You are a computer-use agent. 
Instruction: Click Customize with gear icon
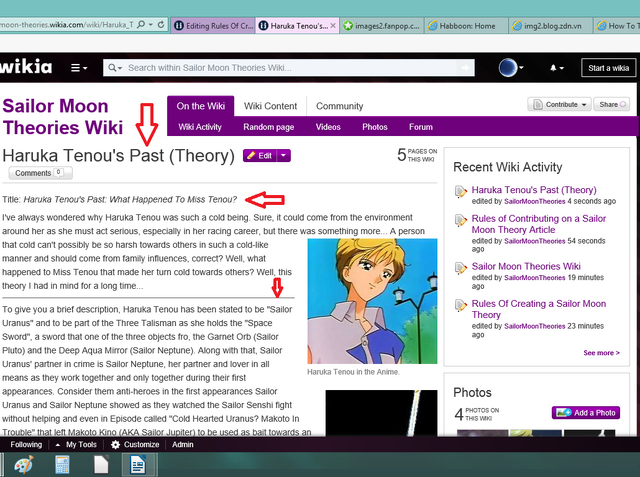pyautogui.click(x=135, y=444)
